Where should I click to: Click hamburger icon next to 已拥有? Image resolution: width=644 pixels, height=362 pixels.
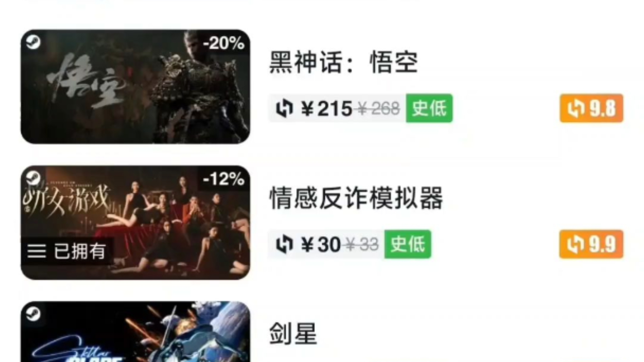pyautogui.click(x=37, y=251)
